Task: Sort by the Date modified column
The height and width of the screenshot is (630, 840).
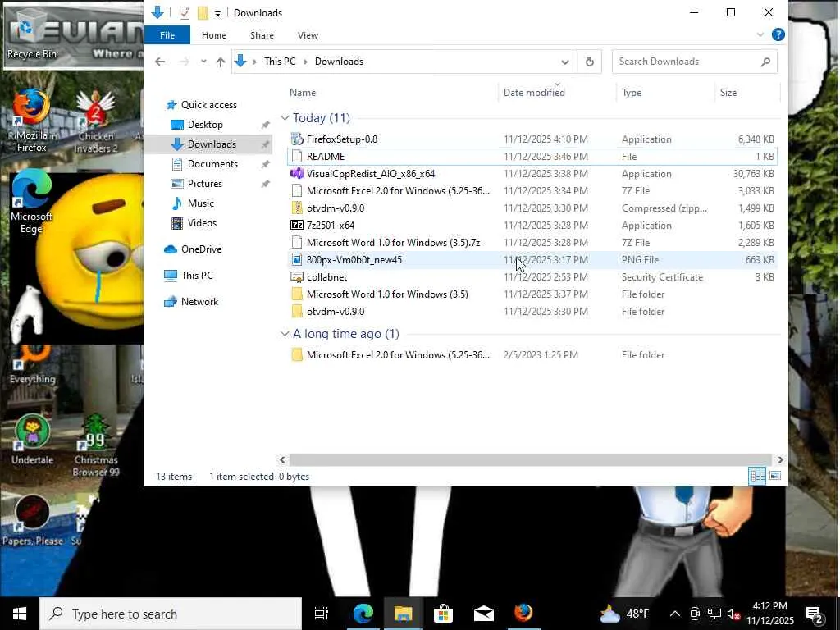Action: 534,93
